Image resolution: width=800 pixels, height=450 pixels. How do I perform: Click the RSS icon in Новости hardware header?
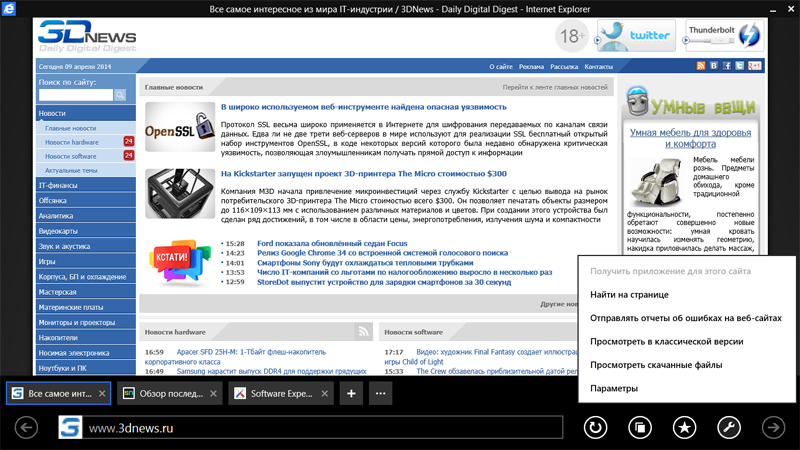point(363,332)
